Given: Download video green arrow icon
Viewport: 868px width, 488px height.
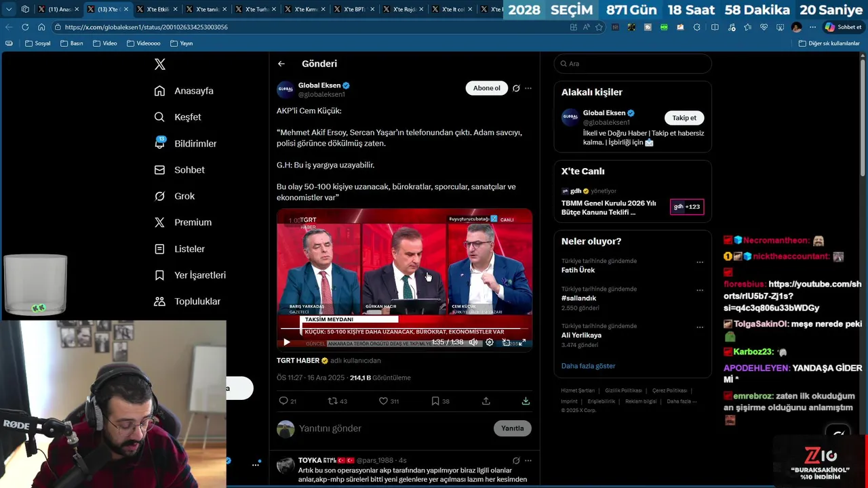Looking at the screenshot, I should pyautogui.click(x=526, y=401).
